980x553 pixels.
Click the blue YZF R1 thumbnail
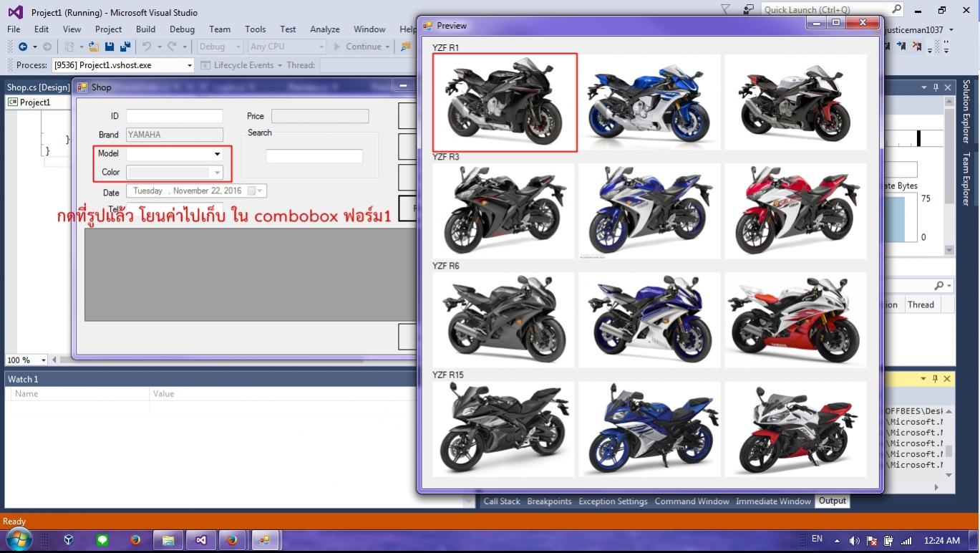pyautogui.click(x=650, y=102)
